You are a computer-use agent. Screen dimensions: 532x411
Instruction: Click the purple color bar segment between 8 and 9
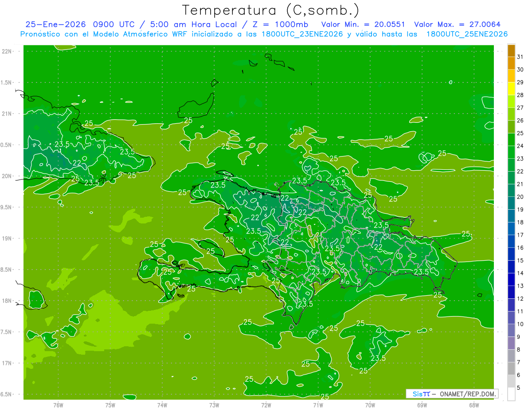511,343
